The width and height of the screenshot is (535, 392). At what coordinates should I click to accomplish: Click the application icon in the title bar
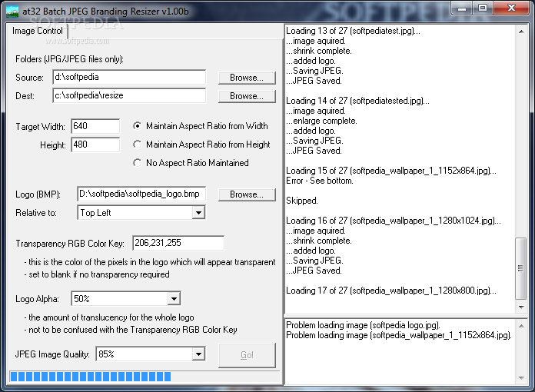pyautogui.click(x=12, y=12)
